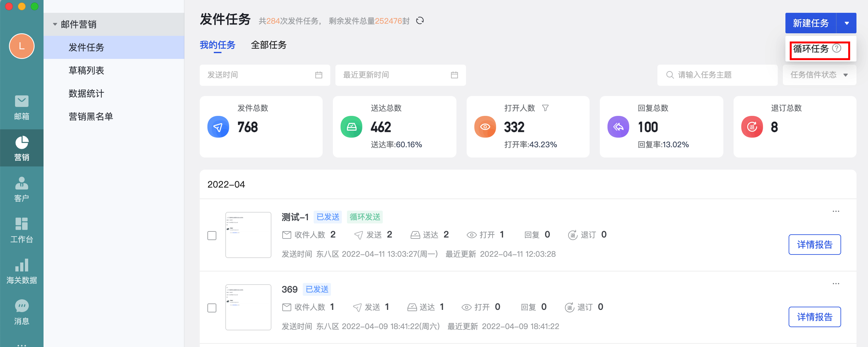Image resolution: width=868 pixels, height=347 pixels.
Task: Check the checkbox for task 测试-1
Action: point(212,236)
